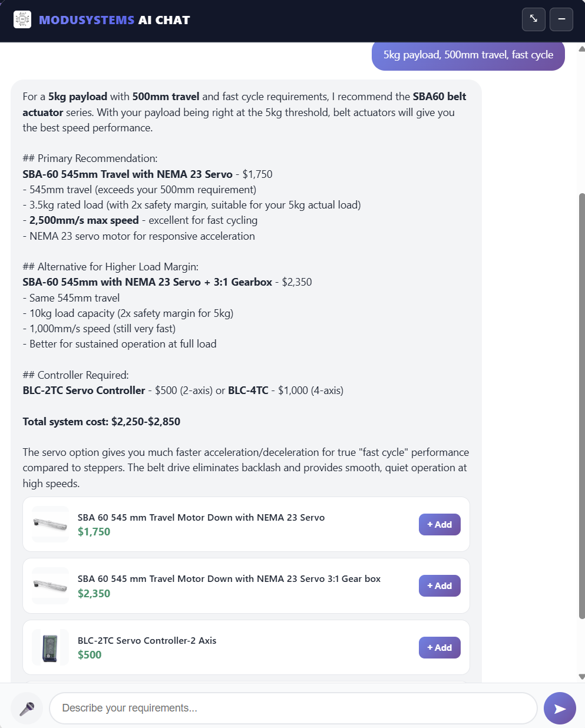Click the ModuSystems chip logo icon
Screen dimensions: 585x728
point(22,19)
